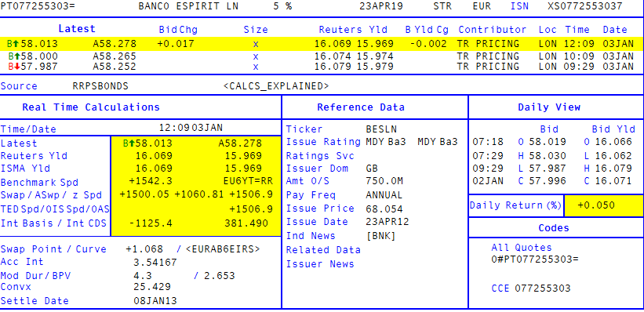
Task: Click the Settle Date value 08JAN13
Action: pos(155,301)
